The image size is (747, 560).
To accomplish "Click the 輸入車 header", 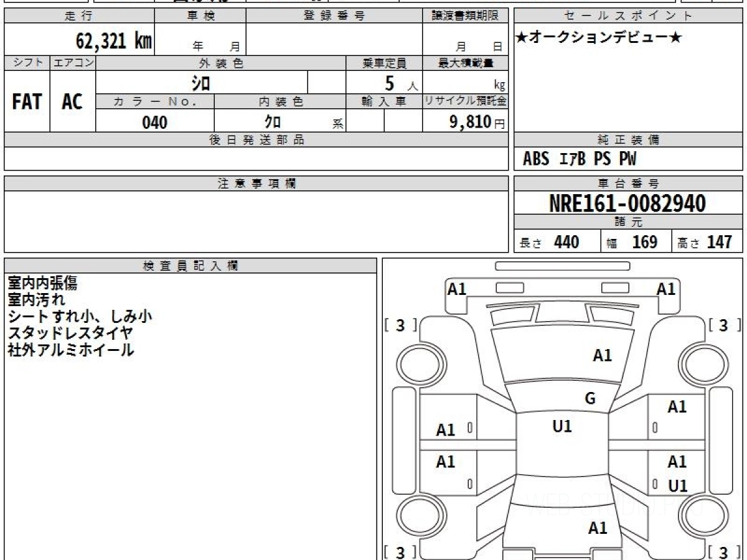I will 384,102.
